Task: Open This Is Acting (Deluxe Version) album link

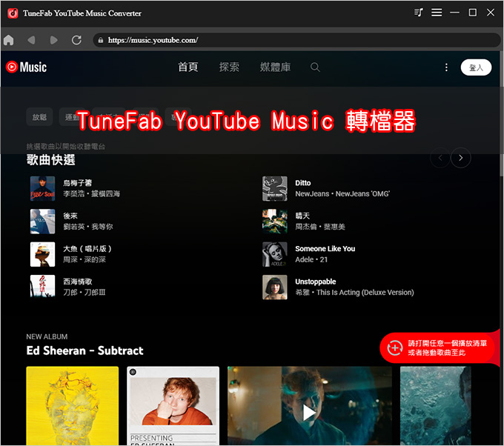Action: tap(365, 293)
